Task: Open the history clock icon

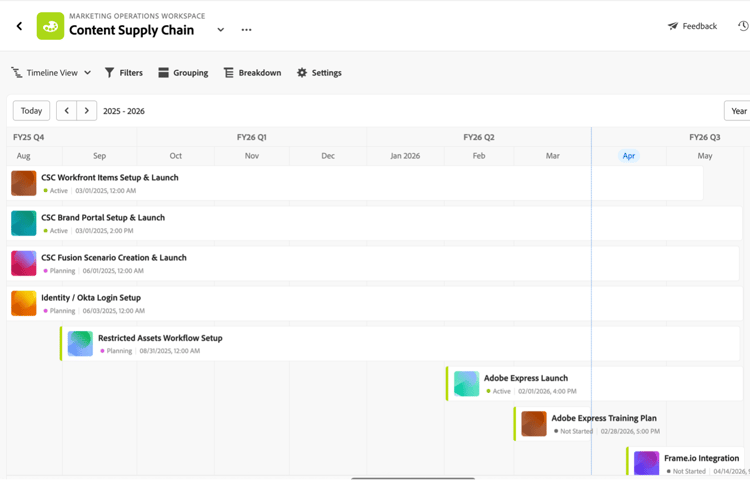Action: 743,26
